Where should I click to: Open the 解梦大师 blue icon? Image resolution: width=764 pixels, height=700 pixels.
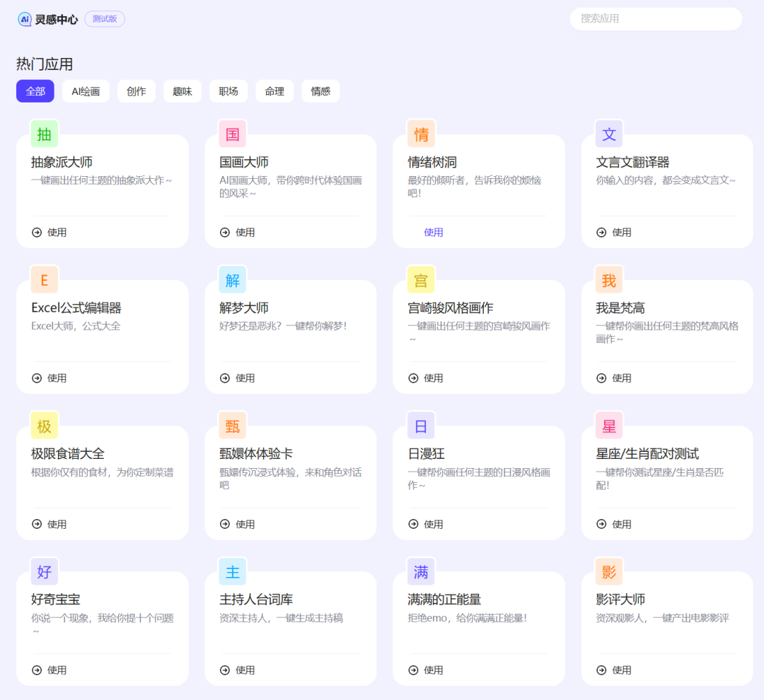coord(232,280)
